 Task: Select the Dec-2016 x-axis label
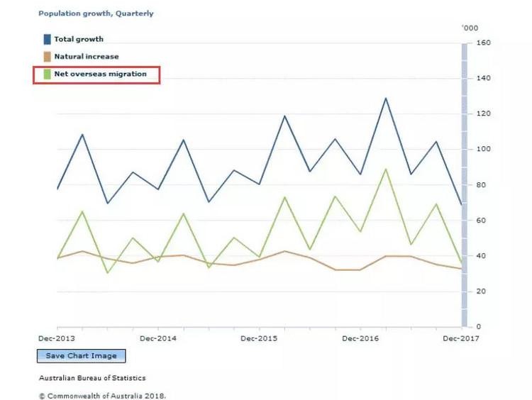[x=360, y=338]
